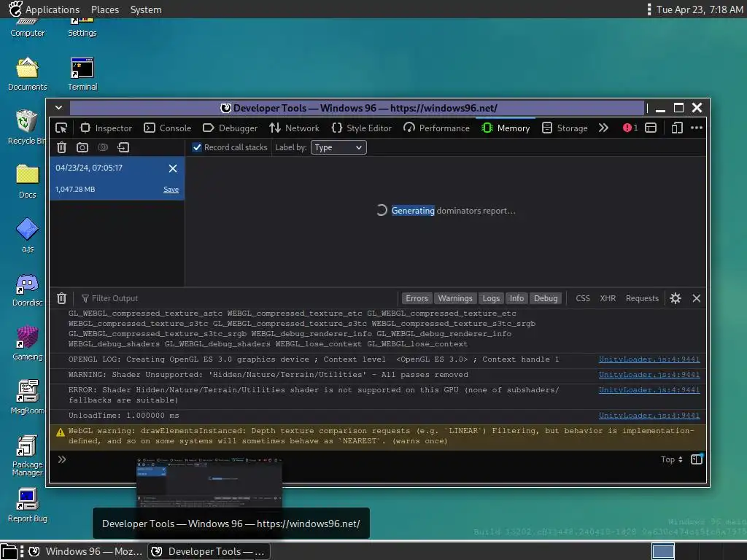
Task: Toggle the XHR filter
Action: [608, 298]
